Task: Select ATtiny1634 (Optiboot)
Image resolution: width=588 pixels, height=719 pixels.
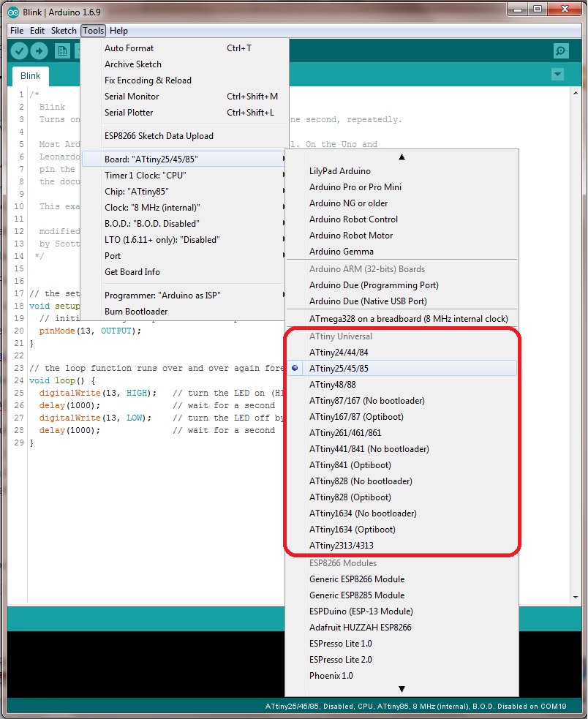Action: click(x=402, y=529)
